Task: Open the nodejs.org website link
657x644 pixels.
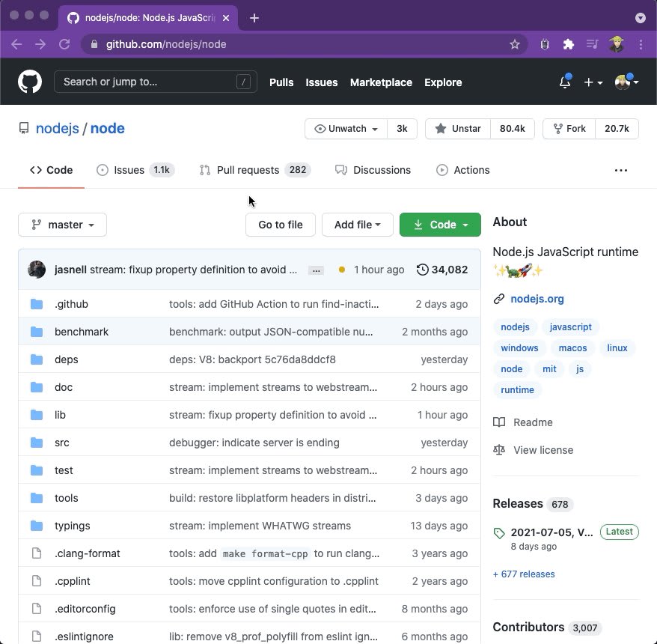Action: [537, 299]
